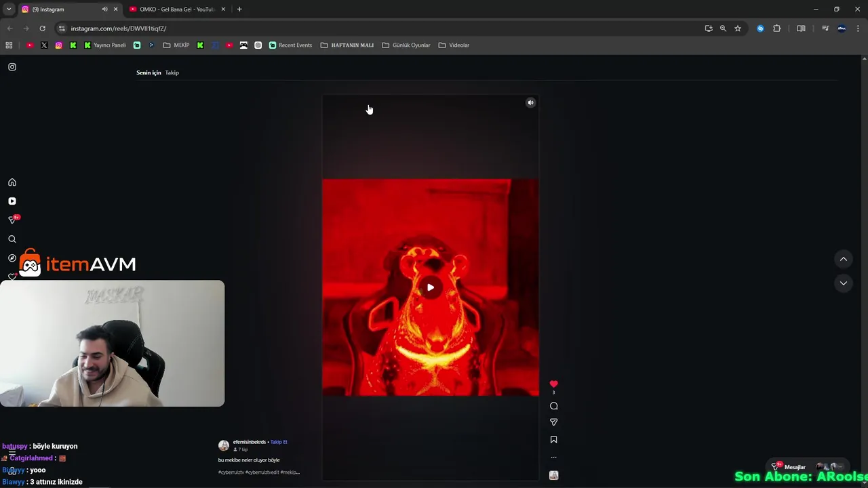
Task: Open the ChatGPT-style round bookmark icon
Action: [258, 45]
